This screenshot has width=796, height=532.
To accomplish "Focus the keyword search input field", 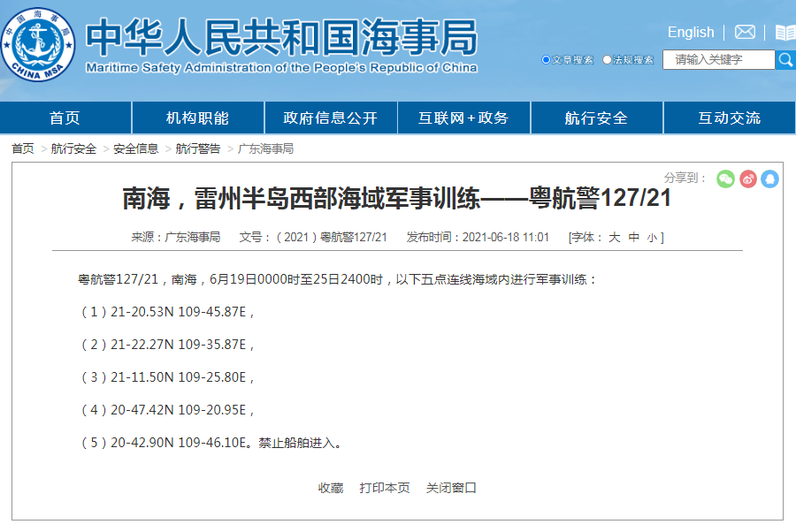I will (x=718, y=60).
